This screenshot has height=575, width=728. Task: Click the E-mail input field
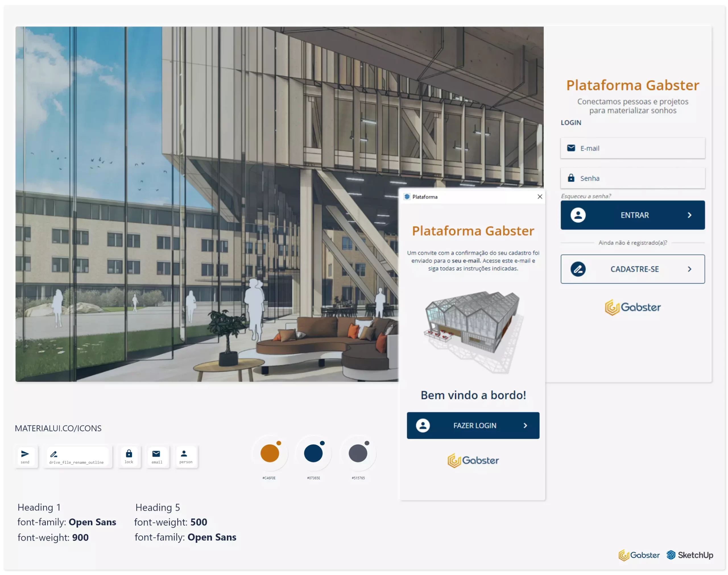(632, 148)
